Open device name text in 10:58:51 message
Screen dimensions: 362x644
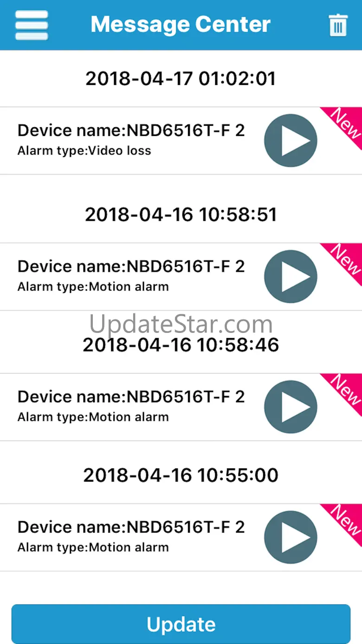[x=131, y=267]
